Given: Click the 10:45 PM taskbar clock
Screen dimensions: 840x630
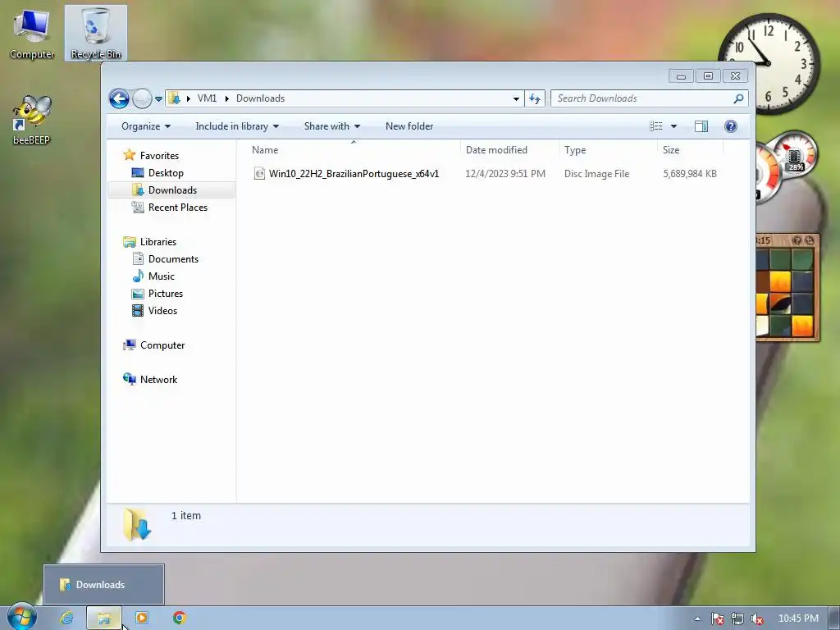Looking at the screenshot, I should coord(798,619).
